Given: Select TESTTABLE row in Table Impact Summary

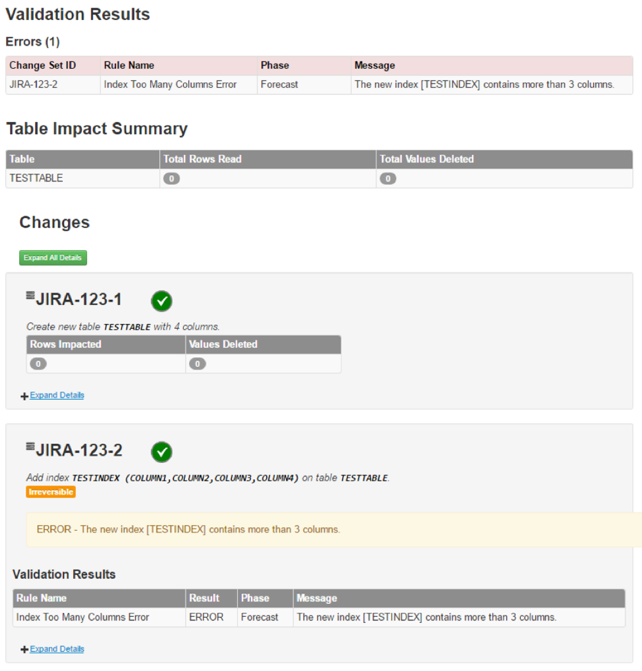Looking at the screenshot, I should [319, 178].
